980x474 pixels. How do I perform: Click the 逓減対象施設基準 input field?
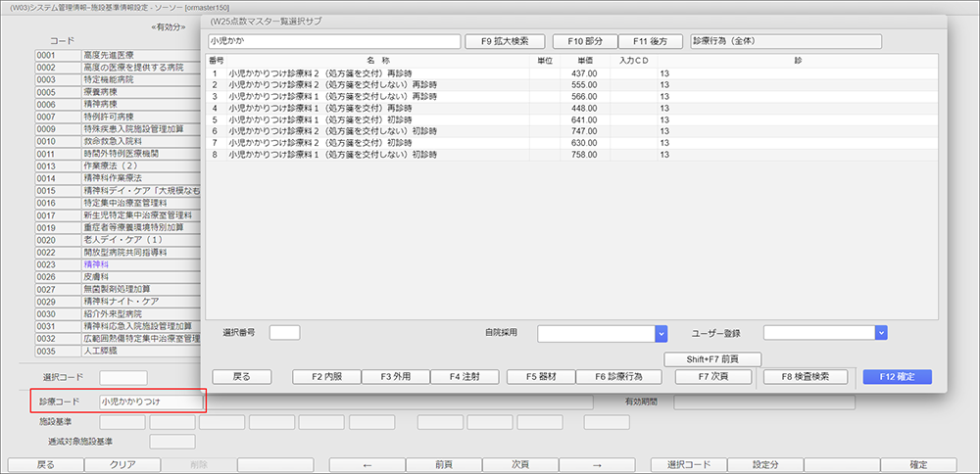pos(171,442)
